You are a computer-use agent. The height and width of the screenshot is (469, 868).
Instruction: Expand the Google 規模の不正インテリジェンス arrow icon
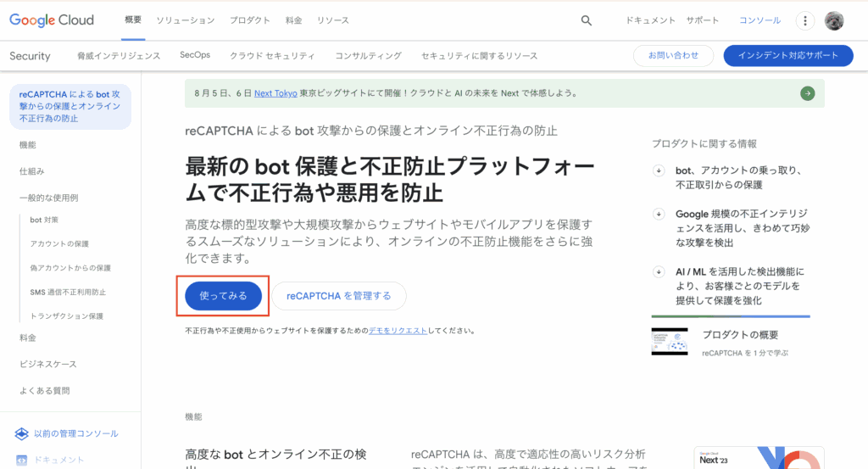(658, 214)
